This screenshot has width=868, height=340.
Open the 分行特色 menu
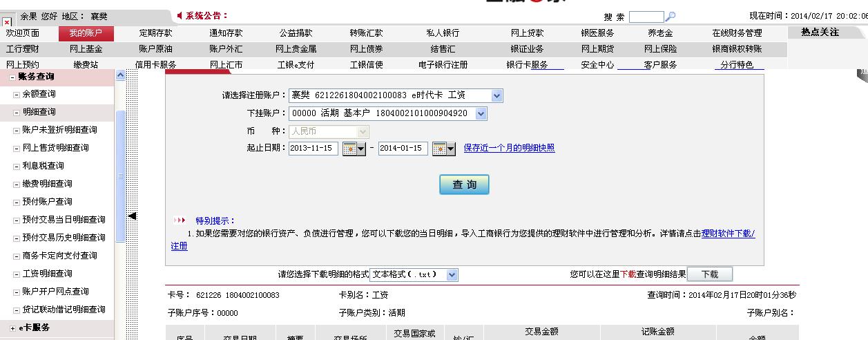tap(737, 65)
